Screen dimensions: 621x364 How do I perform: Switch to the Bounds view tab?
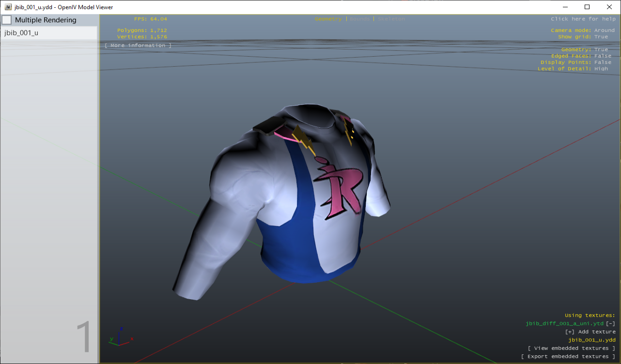[x=359, y=19]
